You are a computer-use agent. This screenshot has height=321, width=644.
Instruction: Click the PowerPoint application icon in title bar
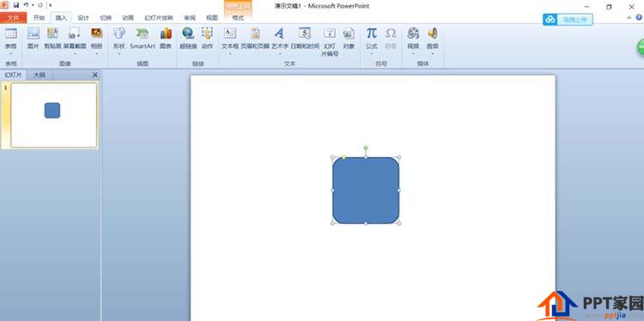pos(4,5)
